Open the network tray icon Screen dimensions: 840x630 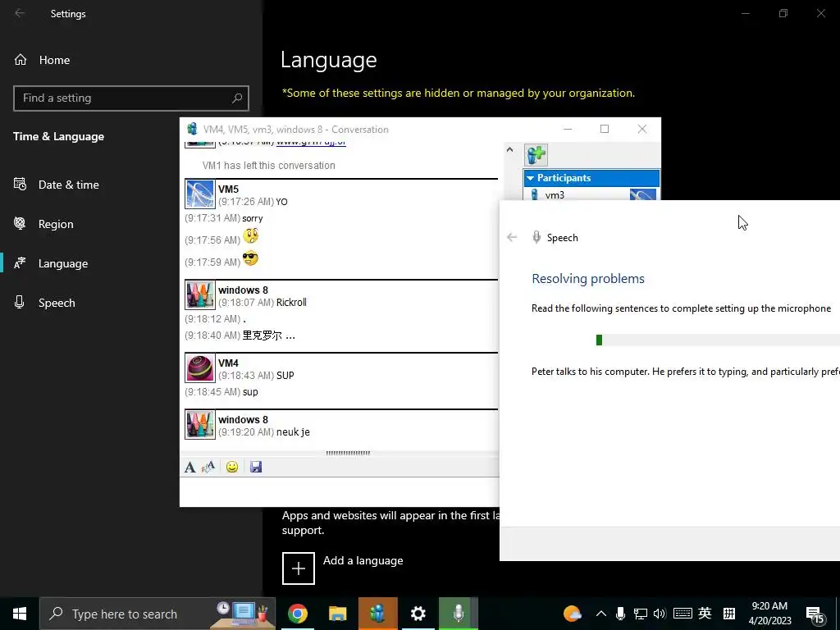click(x=640, y=614)
